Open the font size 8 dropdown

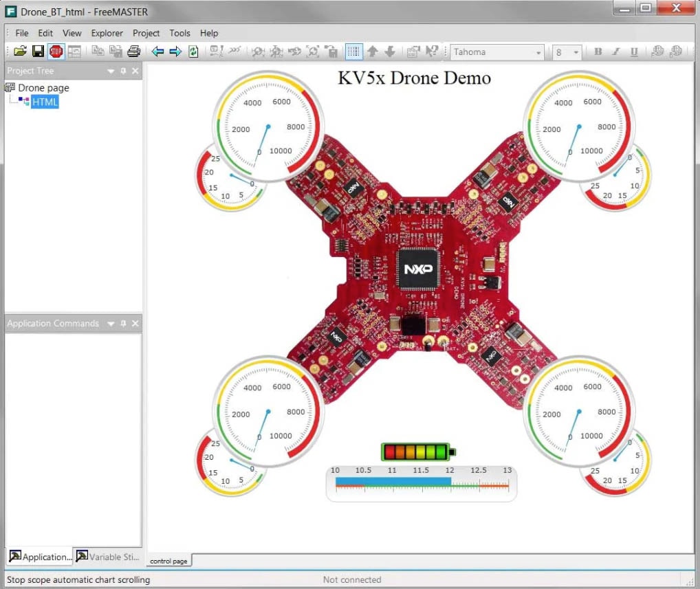[576, 52]
